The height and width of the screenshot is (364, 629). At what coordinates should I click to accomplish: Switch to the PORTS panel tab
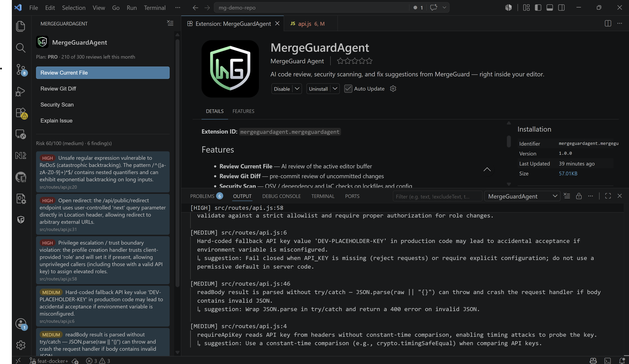point(352,196)
